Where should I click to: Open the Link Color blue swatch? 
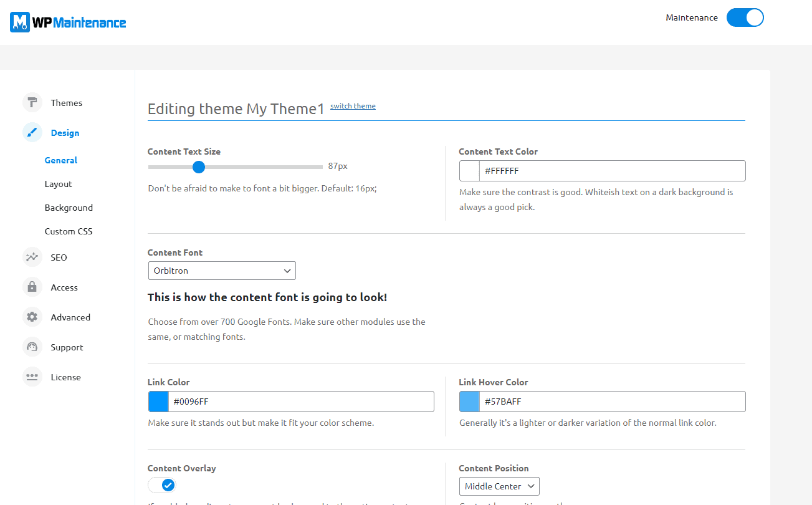click(x=158, y=402)
